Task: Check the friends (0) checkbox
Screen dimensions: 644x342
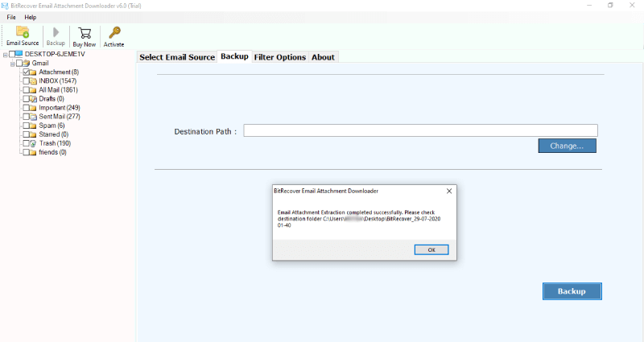Action: click(x=26, y=152)
